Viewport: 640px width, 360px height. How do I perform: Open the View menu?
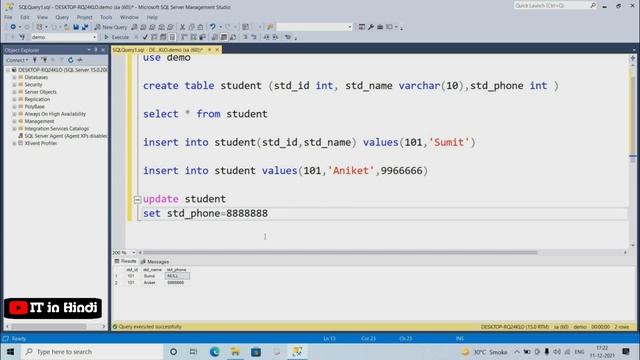pos(42,17)
